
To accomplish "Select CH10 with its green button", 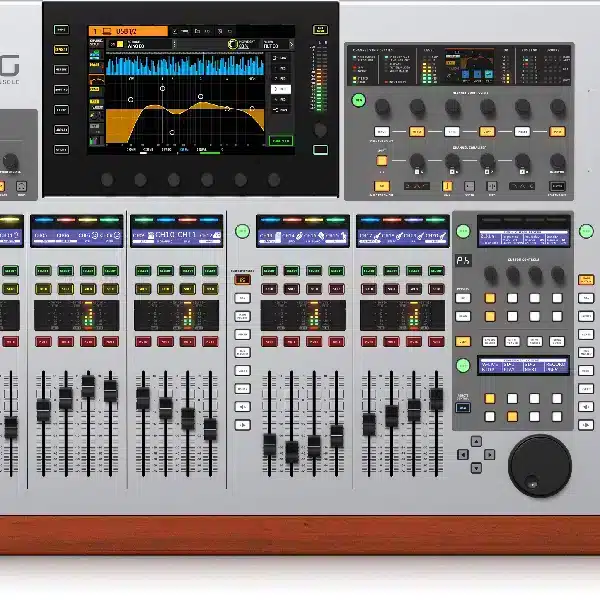I will [x=165, y=271].
